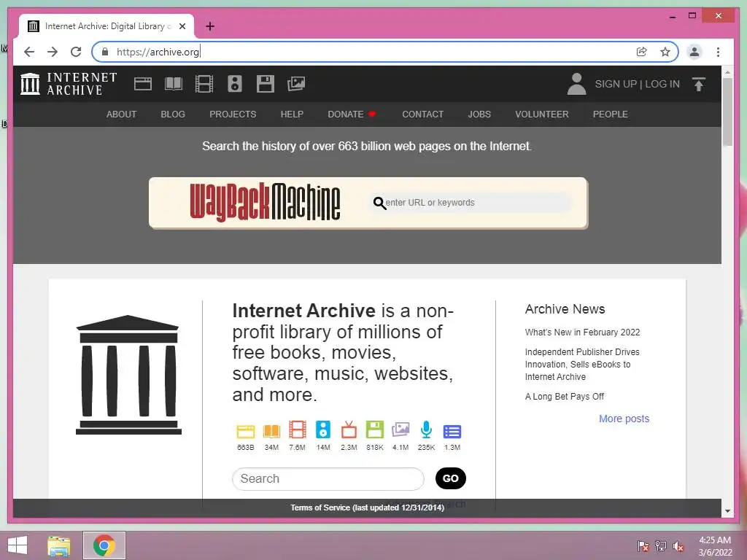Click the Wayback Machine logo
This screenshot has height=560, width=747.
[266, 202]
